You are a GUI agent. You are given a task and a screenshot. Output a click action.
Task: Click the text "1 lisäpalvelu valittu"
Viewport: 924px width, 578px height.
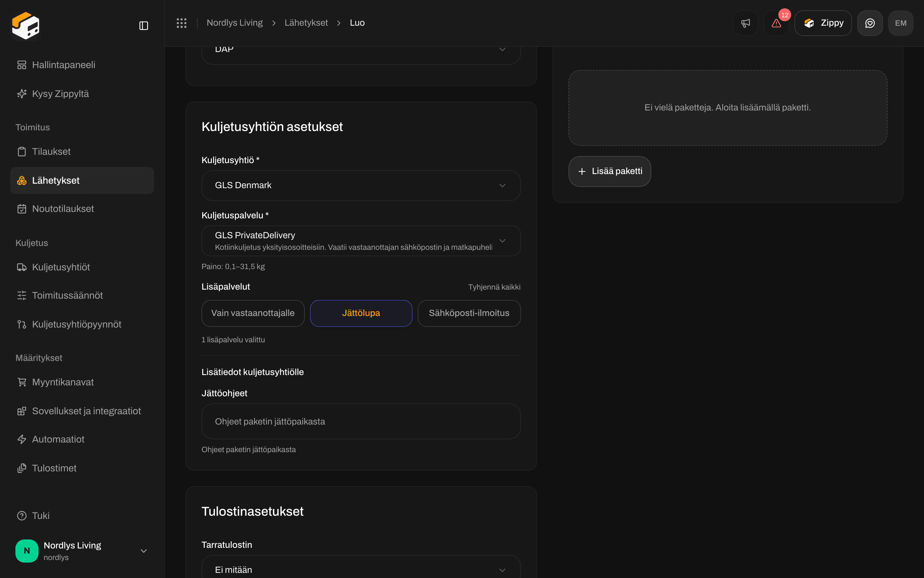click(x=233, y=340)
